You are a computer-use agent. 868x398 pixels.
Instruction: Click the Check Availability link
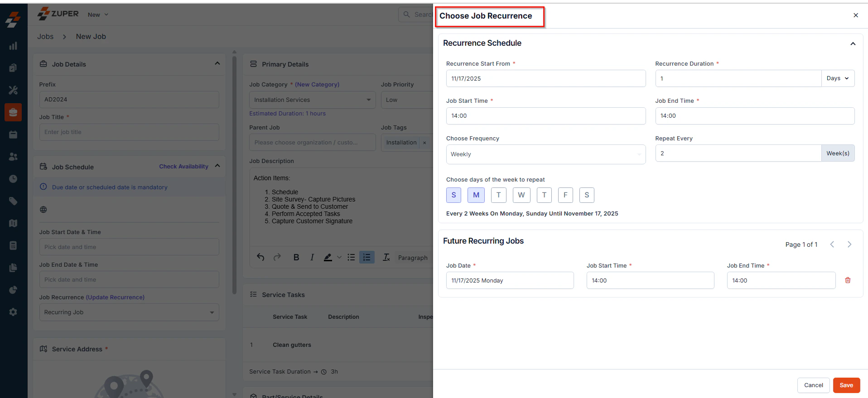pos(183,167)
